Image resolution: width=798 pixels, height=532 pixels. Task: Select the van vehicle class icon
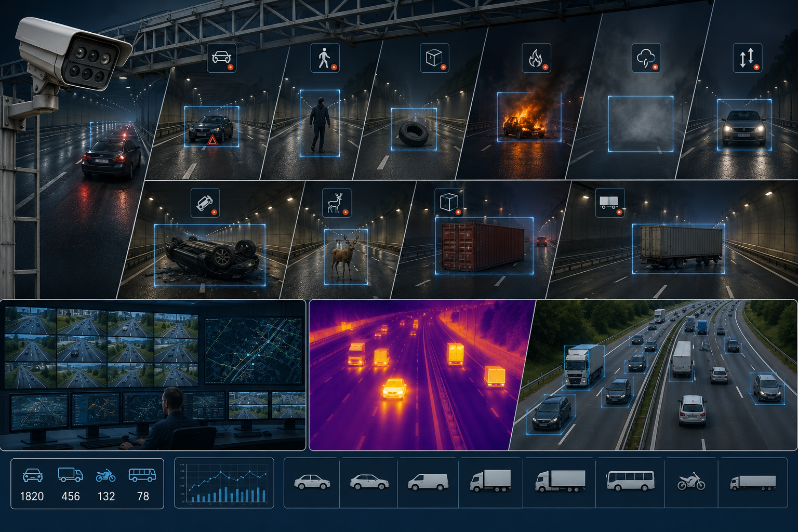click(428, 482)
